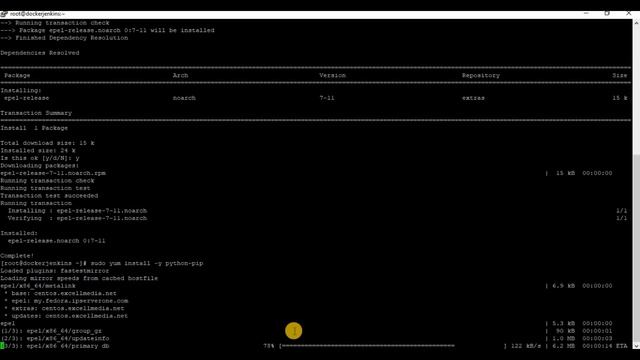The height and width of the screenshot is (360, 640).
Task: Click the "* epel: my.fedora.ipserverone.com" mirror line
Action: 66,301
